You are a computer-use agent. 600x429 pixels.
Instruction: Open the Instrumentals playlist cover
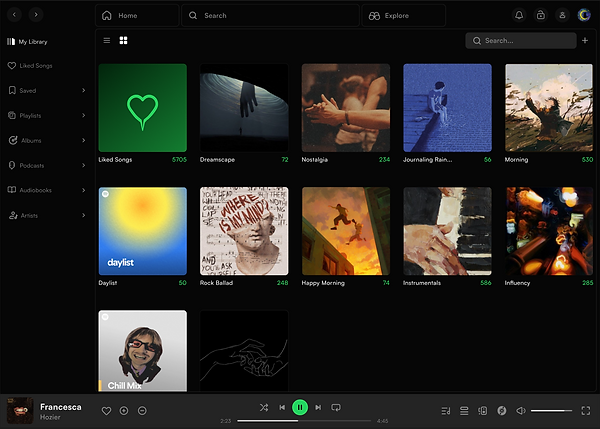pyautogui.click(x=447, y=231)
